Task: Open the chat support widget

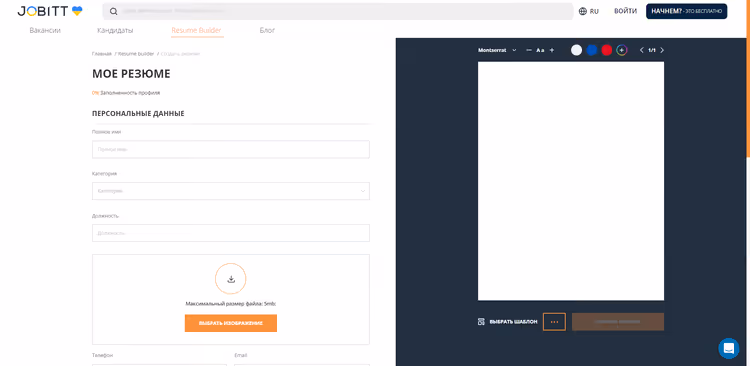Action: click(x=728, y=348)
